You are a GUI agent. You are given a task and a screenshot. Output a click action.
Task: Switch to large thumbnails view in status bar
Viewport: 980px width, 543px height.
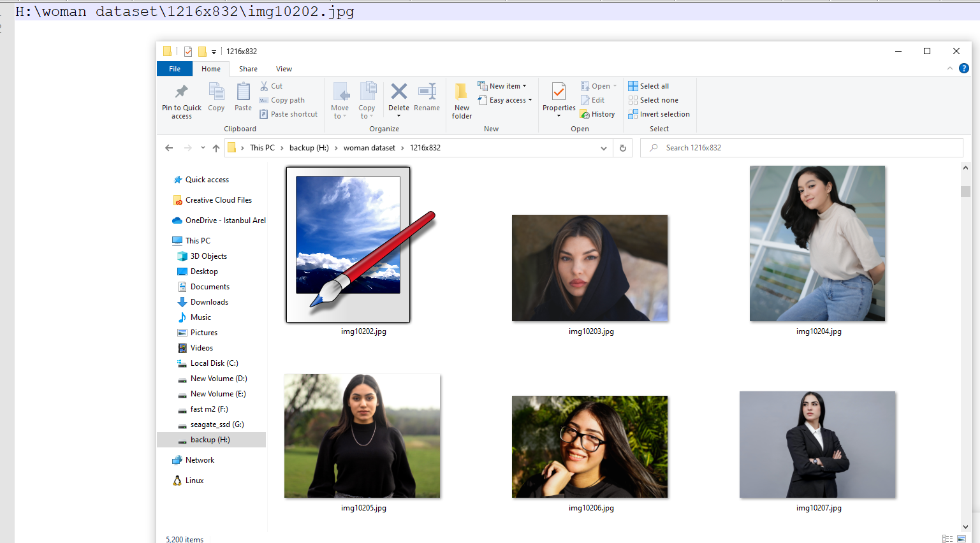pos(962,539)
